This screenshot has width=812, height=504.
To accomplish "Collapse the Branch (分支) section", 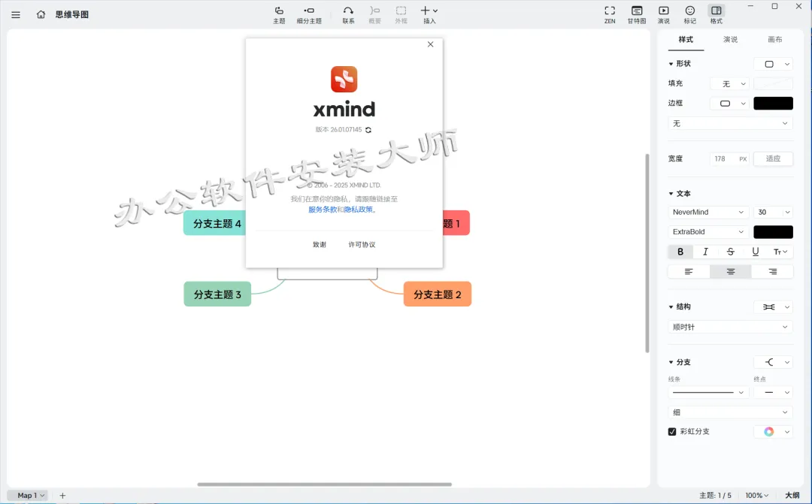I will click(x=671, y=362).
